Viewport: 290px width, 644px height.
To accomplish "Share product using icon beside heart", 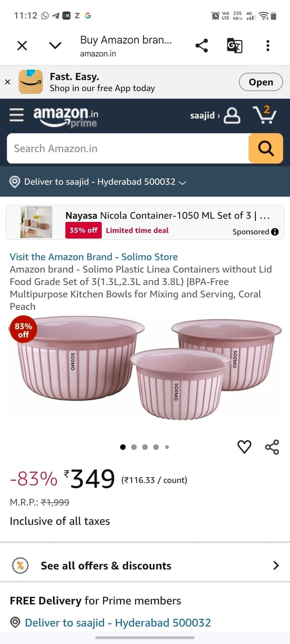I will (x=272, y=447).
